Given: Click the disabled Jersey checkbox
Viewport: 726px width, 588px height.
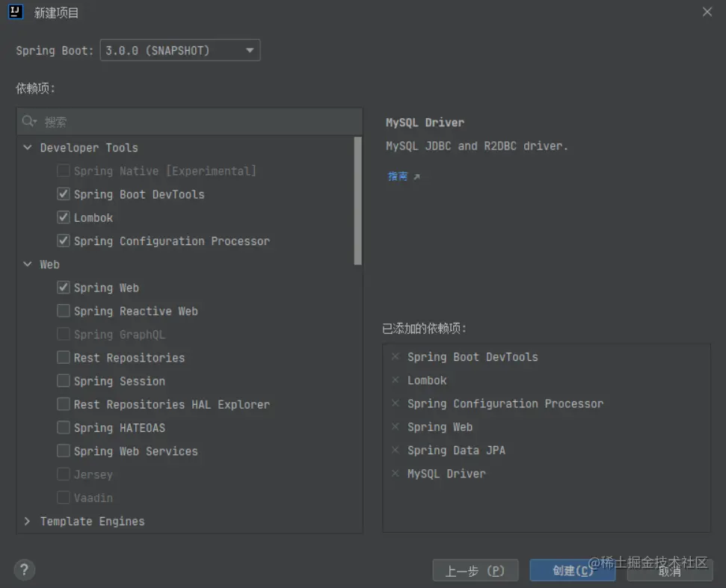Looking at the screenshot, I should [x=64, y=474].
